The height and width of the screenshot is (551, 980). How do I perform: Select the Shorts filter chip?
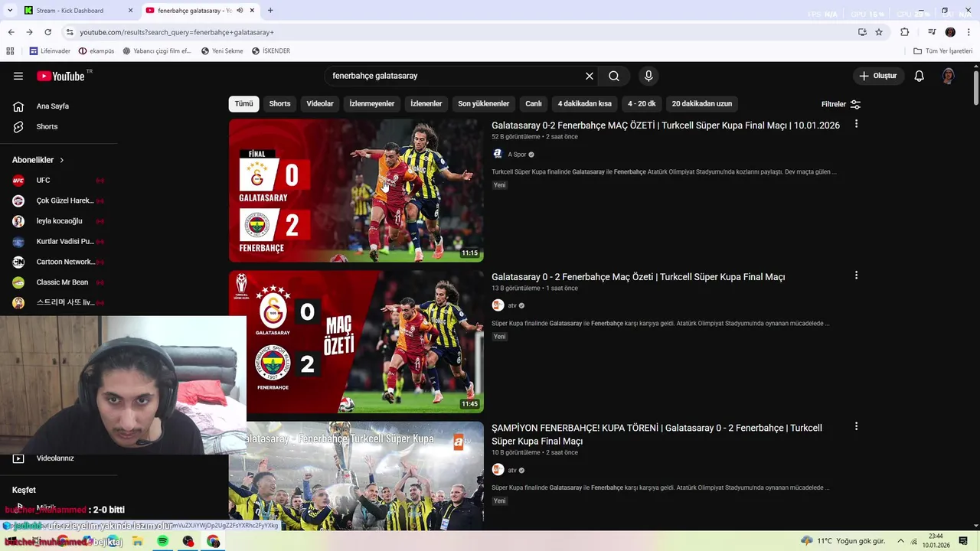coord(279,104)
